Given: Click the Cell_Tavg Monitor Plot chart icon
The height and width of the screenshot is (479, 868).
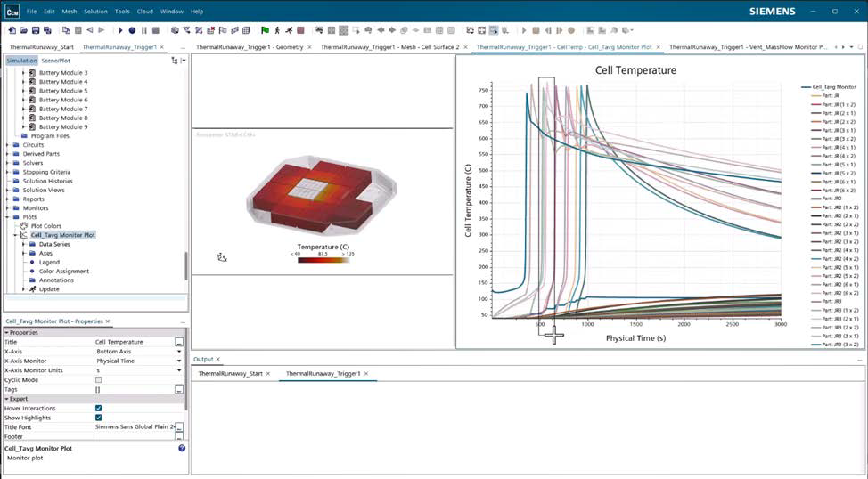Looking at the screenshot, I should pos(25,235).
